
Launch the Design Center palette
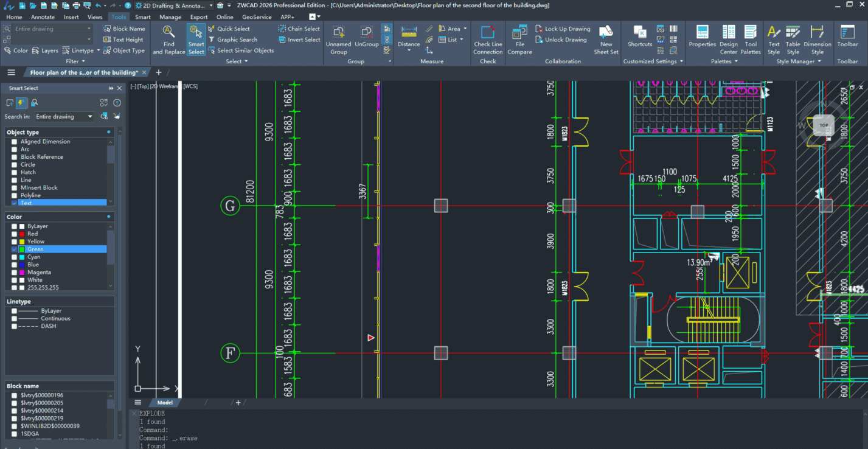tap(728, 40)
